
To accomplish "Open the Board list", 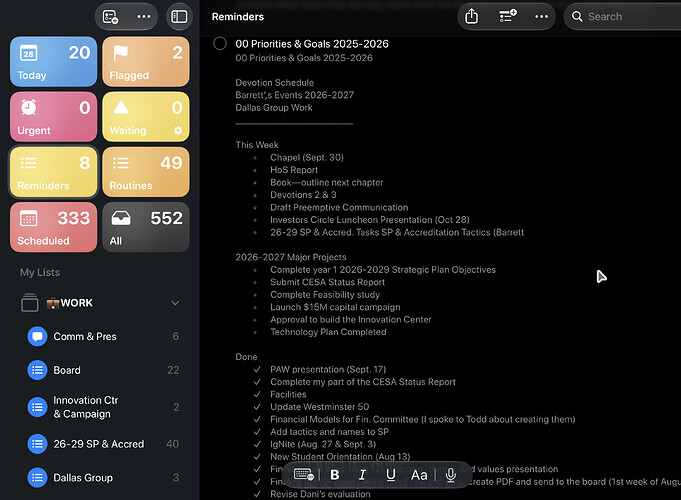I will click(x=103, y=370).
